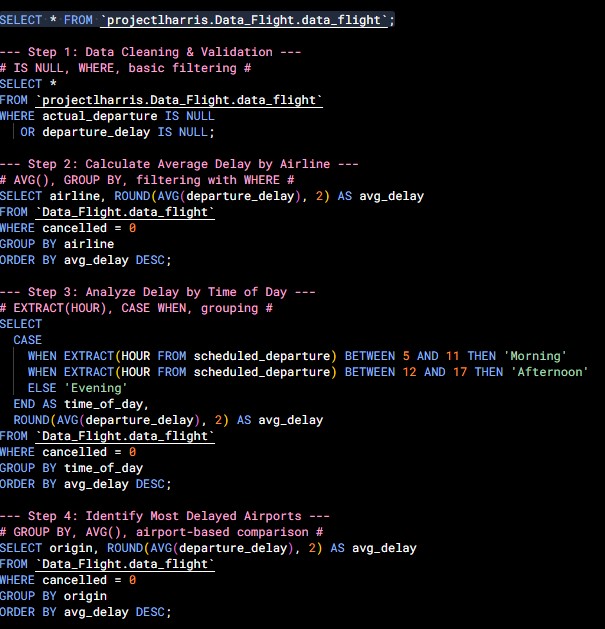The image size is (605, 629).
Task: Click the '# EXTRACT(HOUR), CASE WHEN, grouping #' comment
Action: pyautogui.click(x=136, y=308)
